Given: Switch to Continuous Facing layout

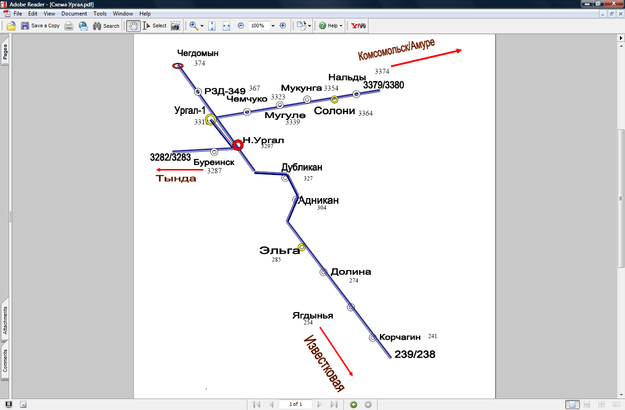Looking at the screenshot, I should [x=601, y=405].
